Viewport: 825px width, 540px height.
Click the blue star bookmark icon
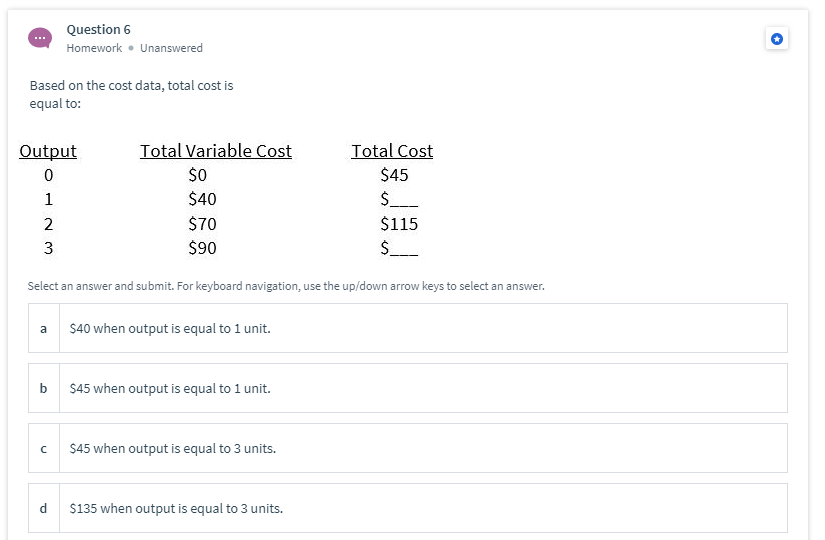(x=777, y=38)
